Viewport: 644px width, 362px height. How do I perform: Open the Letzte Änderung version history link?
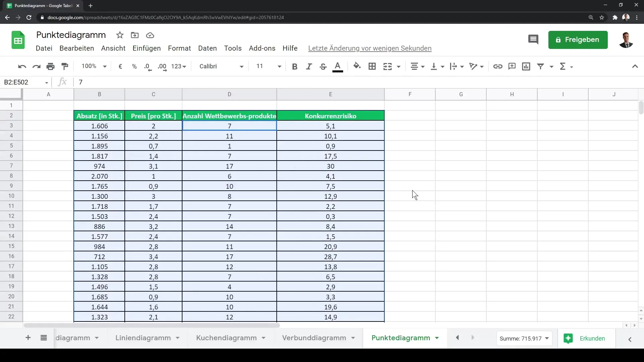click(x=370, y=48)
